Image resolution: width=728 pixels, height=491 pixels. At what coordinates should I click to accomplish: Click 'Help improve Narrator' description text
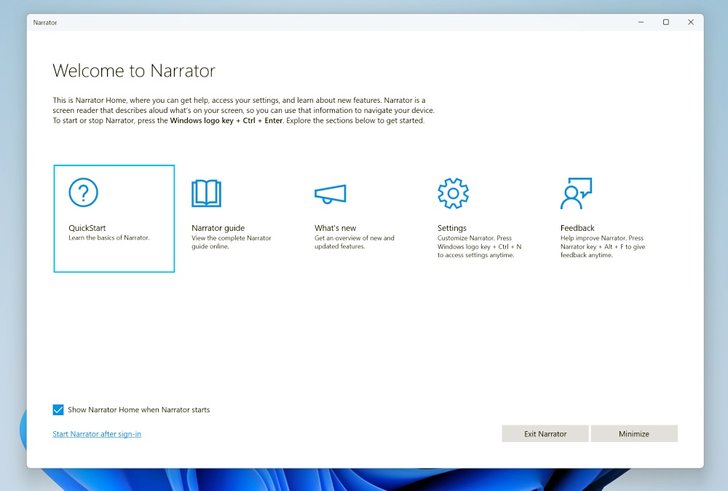click(x=603, y=246)
